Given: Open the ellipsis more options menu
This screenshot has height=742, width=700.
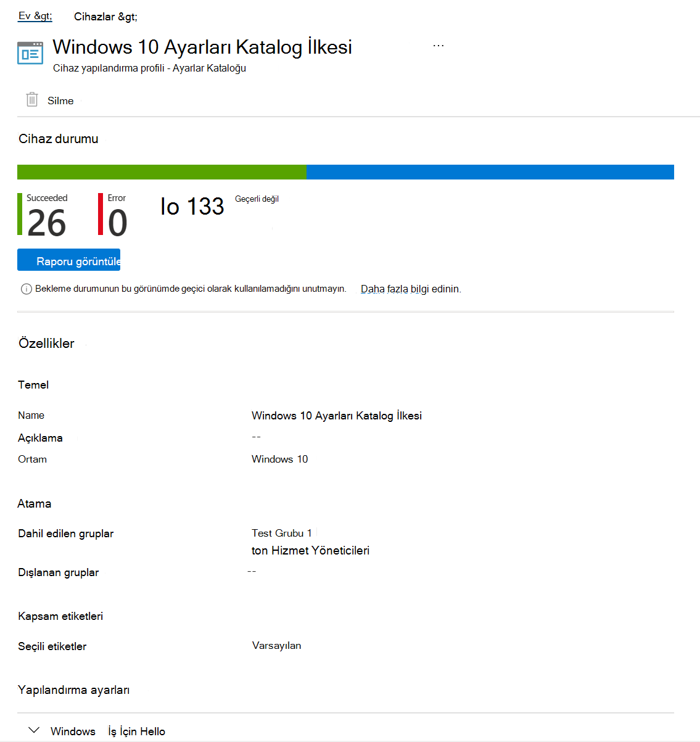Looking at the screenshot, I should point(439,46).
